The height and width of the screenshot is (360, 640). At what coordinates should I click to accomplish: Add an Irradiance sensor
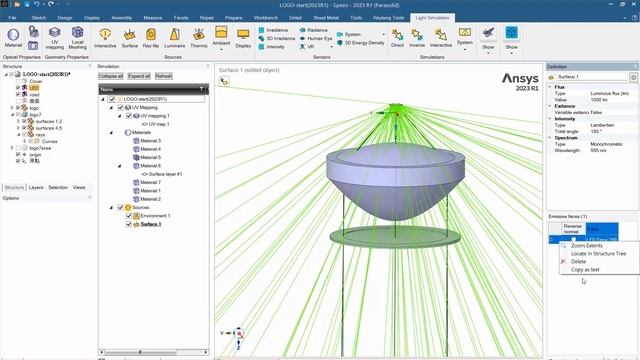[x=273, y=30]
